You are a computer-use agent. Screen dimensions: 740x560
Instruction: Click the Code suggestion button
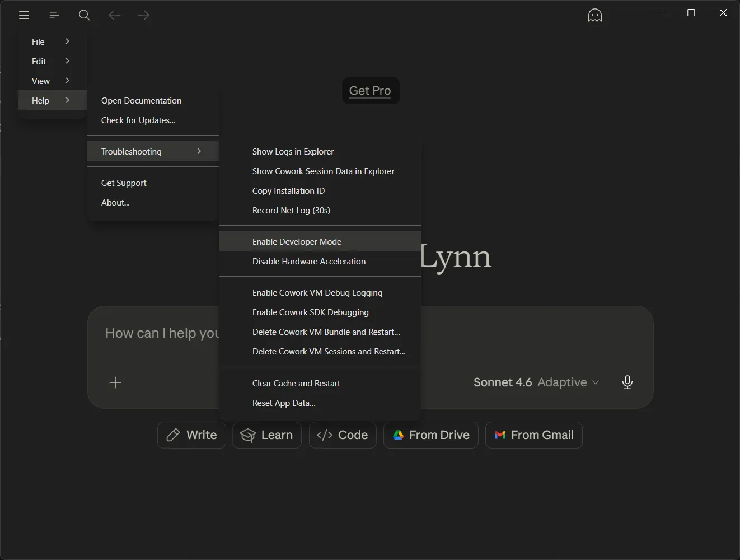tap(343, 435)
